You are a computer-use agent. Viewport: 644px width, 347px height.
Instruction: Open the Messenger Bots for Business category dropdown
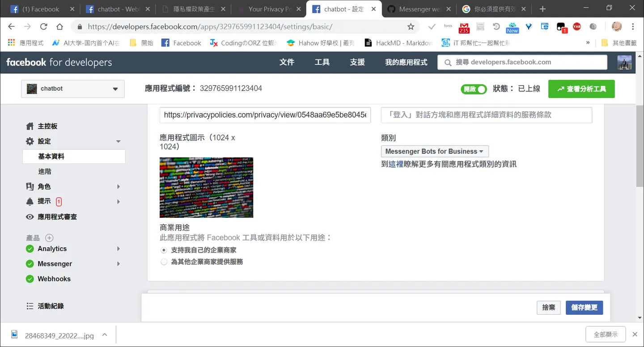point(435,151)
